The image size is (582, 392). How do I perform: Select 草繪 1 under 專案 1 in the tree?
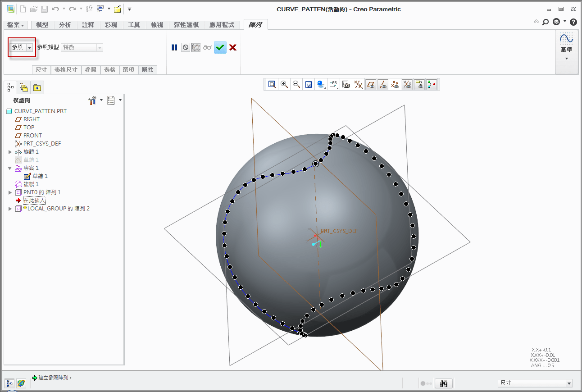pos(40,176)
